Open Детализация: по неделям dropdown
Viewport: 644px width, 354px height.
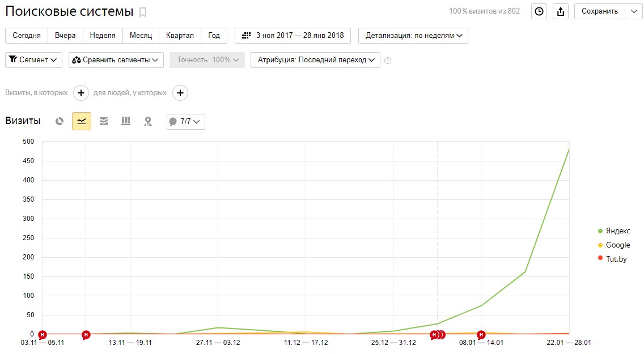click(x=413, y=36)
